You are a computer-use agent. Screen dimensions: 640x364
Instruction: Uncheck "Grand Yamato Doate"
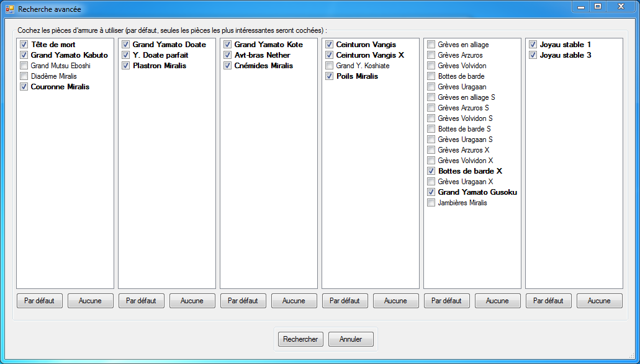click(x=125, y=45)
